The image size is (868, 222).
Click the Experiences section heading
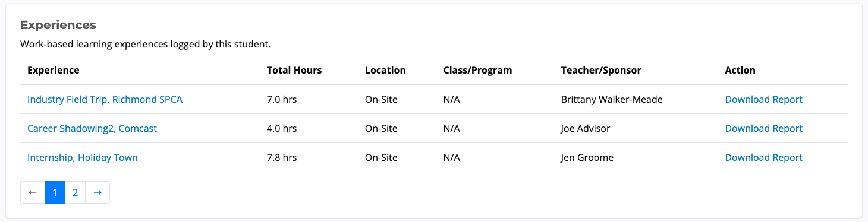tap(58, 25)
